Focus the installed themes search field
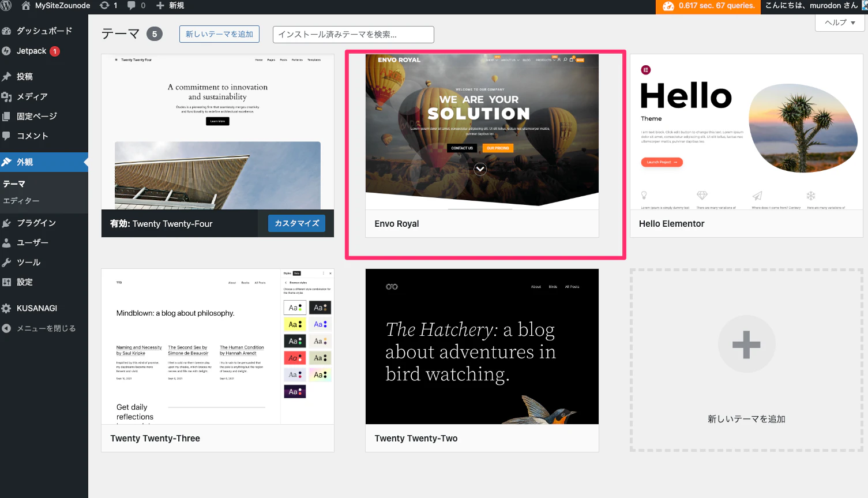Viewport: 868px width, 498px height. (354, 34)
